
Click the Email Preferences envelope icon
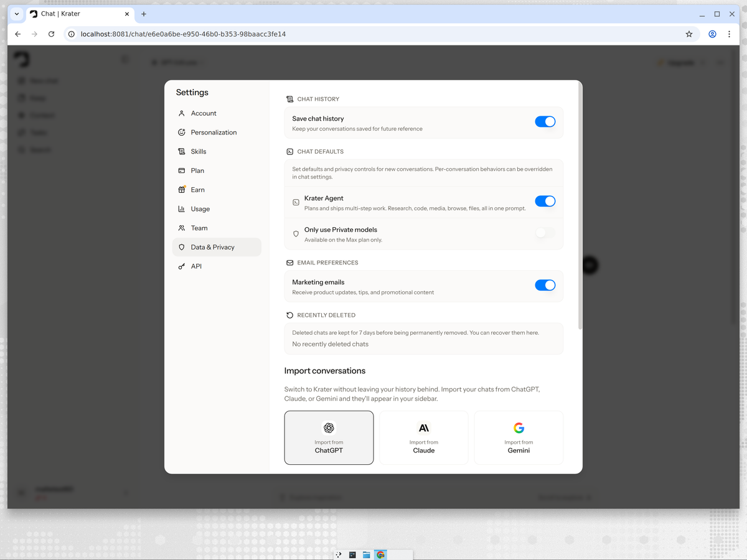click(x=289, y=263)
